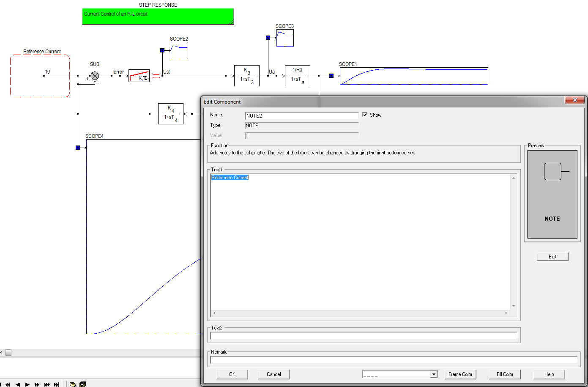Click the Help button

click(549, 374)
